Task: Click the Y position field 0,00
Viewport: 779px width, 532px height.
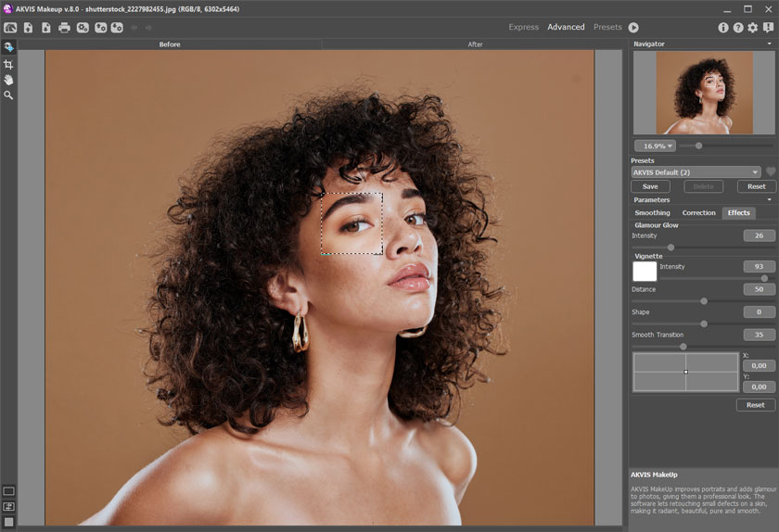Action: coord(759,386)
